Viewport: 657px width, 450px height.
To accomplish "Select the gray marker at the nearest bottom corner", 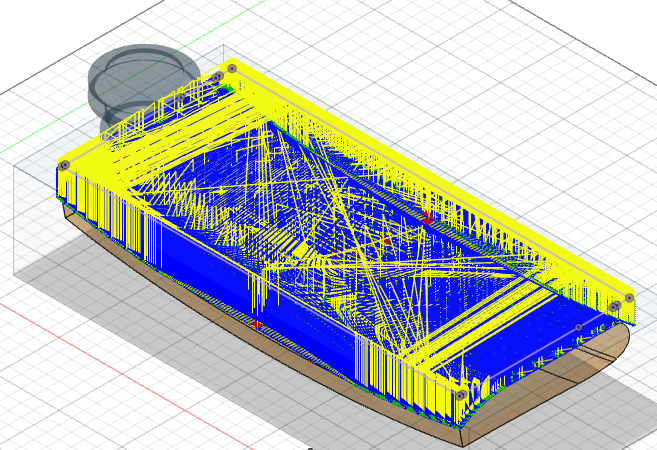I will (x=459, y=396).
